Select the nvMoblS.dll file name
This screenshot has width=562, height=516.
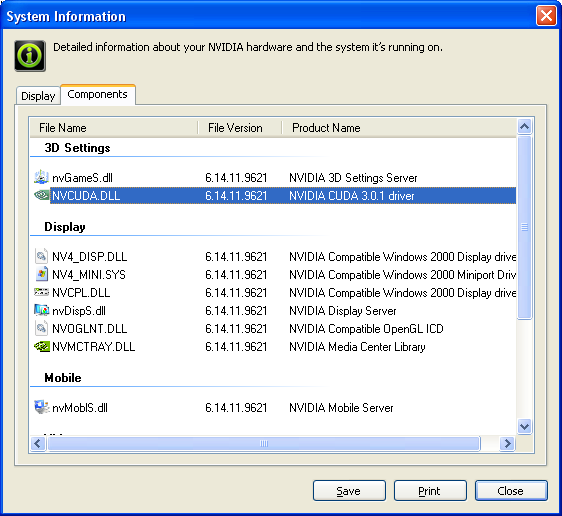pos(80,408)
